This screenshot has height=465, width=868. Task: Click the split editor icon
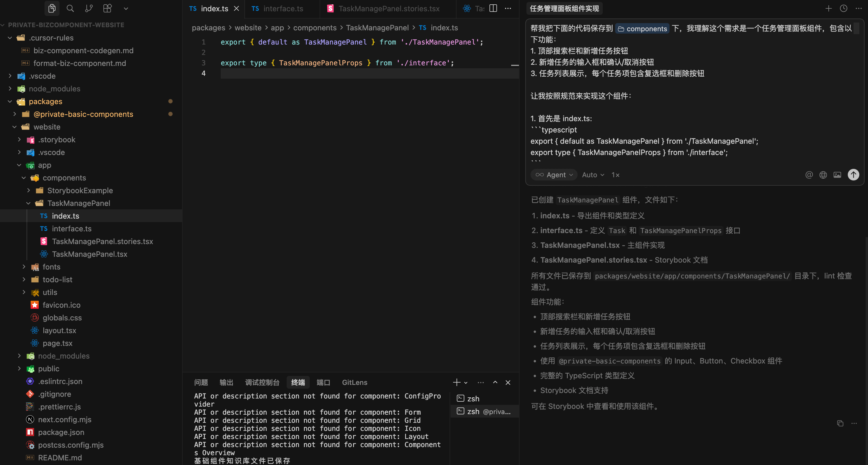[x=493, y=8]
